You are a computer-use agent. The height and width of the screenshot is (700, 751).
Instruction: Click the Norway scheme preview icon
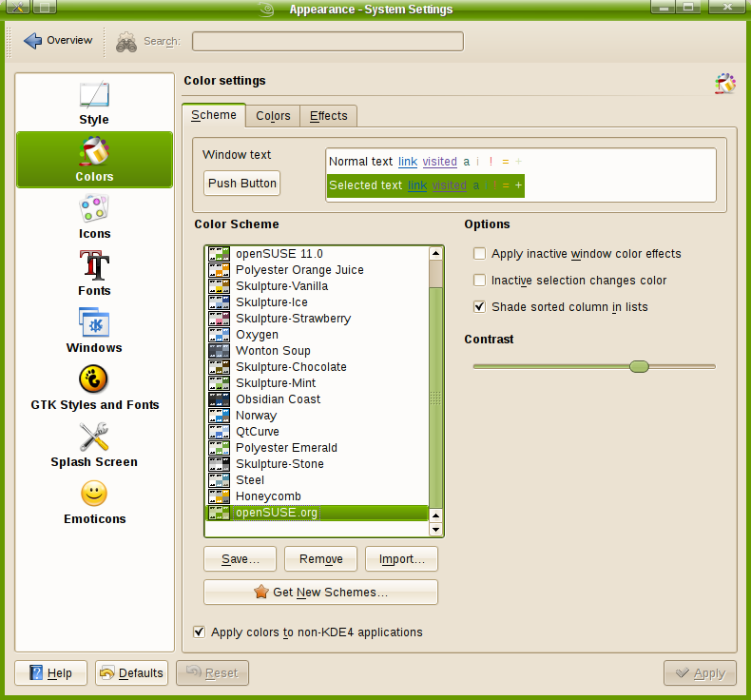pos(219,416)
